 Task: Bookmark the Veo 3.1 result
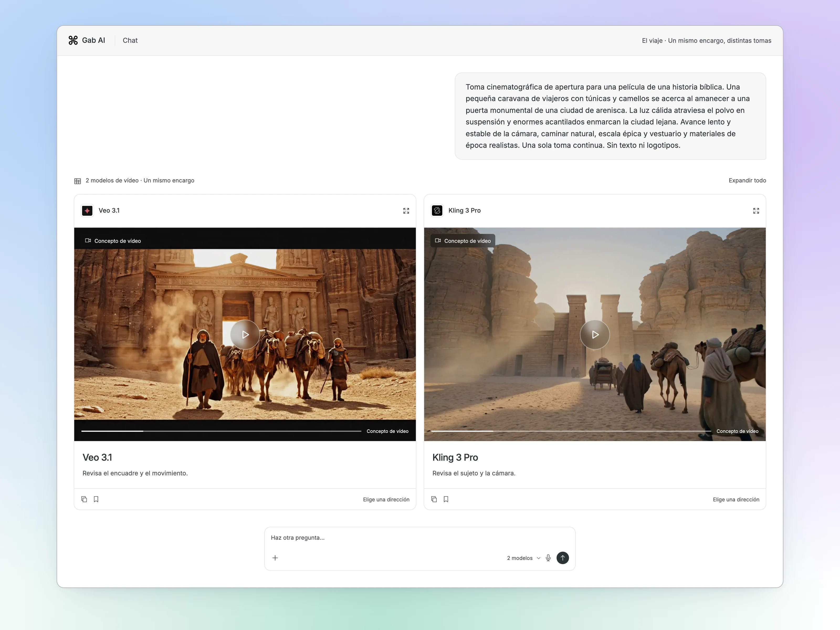(96, 499)
